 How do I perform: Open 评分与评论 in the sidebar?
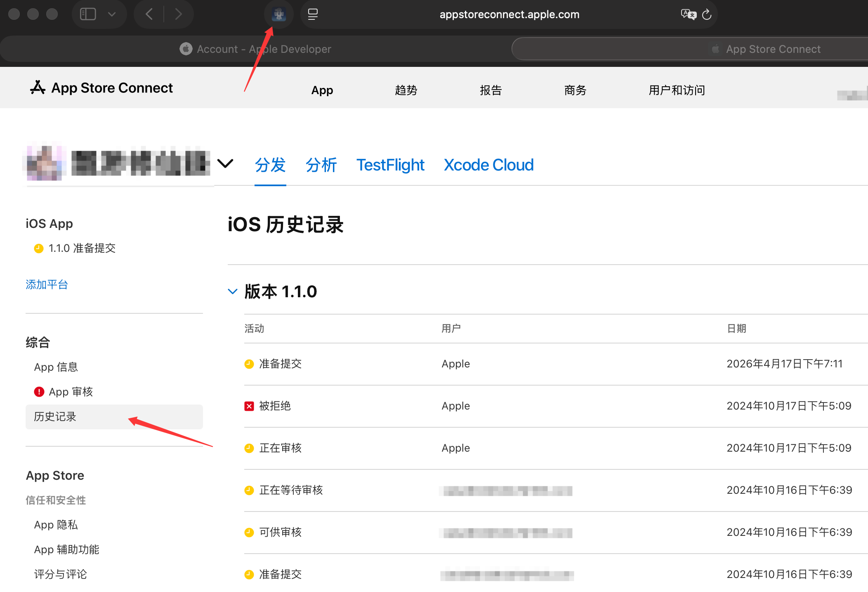tap(61, 574)
